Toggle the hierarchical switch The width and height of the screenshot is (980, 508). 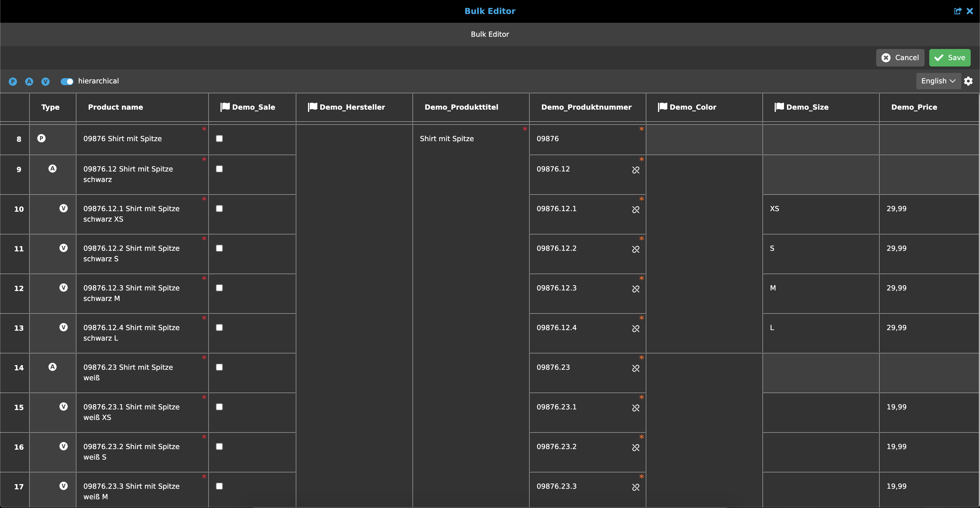[x=67, y=81]
